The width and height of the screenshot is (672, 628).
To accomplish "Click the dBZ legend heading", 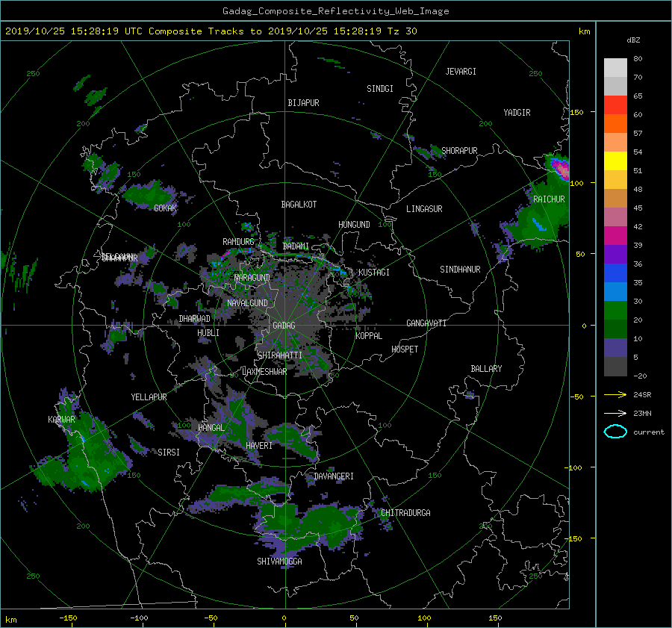I will (633, 40).
